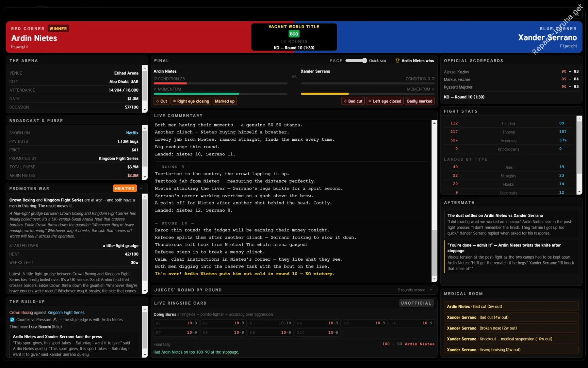The height and width of the screenshot is (368, 588).
Task: Click Ardin's red condition bar
Action: [x=170, y=83]
